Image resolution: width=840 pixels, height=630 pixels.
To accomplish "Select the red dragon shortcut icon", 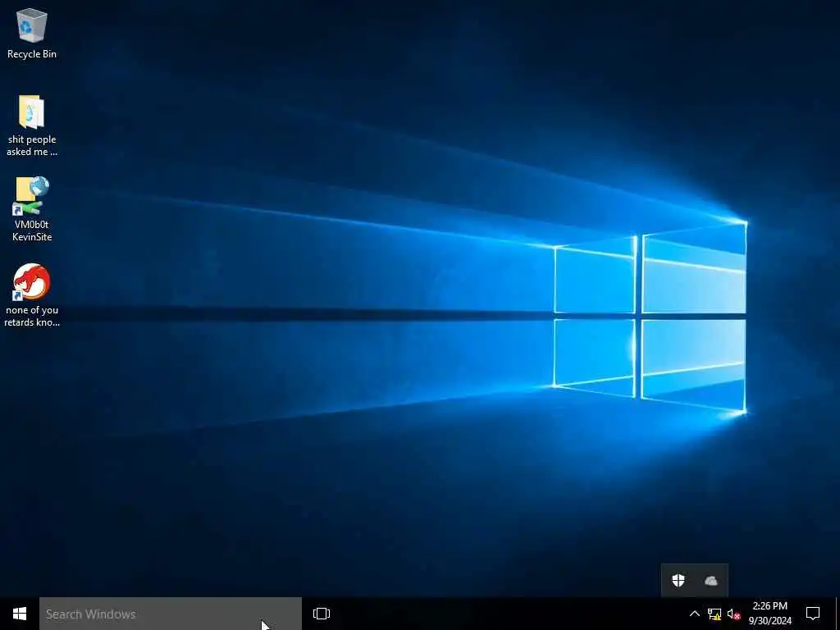I will coord(32,282).
